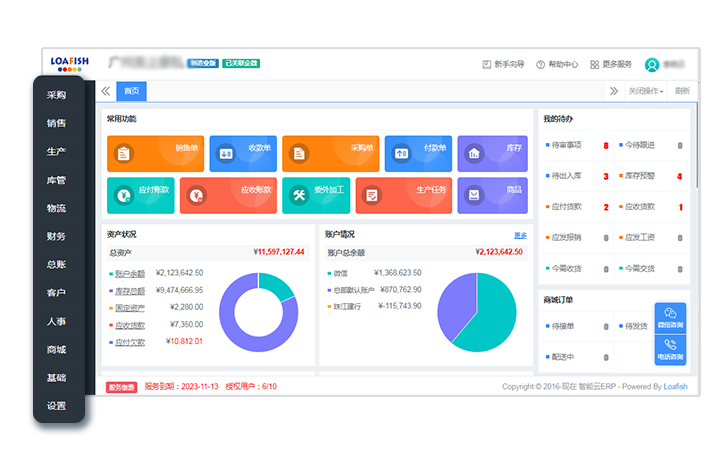Click the 微信咨询 WeChat consult button

tap(670, 319)
